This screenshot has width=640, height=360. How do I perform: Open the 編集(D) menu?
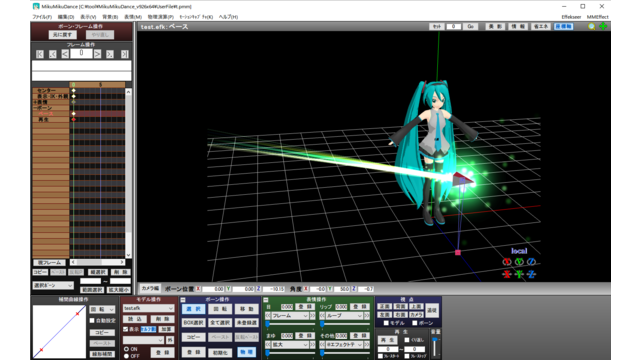pos(66,17)
